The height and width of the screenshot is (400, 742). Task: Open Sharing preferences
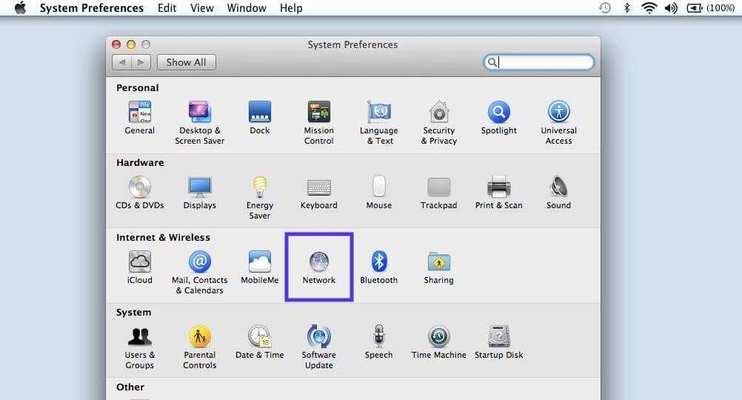click(x=439, y=267)
